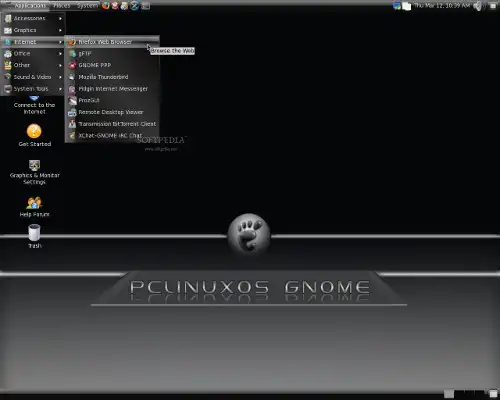Expand the Sound & Video submenu arrow
The height and width of the screenshot is (400, 500).
pos(60,77)
